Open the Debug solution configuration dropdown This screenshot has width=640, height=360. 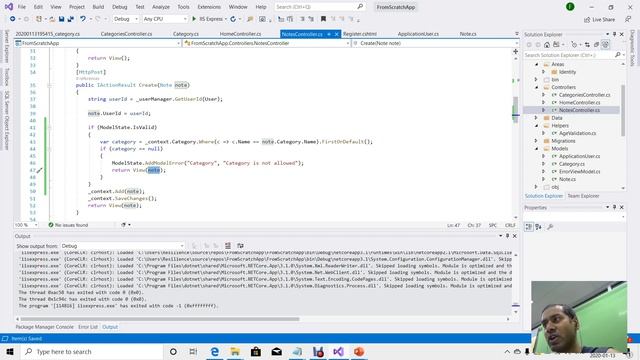(126, 19)
